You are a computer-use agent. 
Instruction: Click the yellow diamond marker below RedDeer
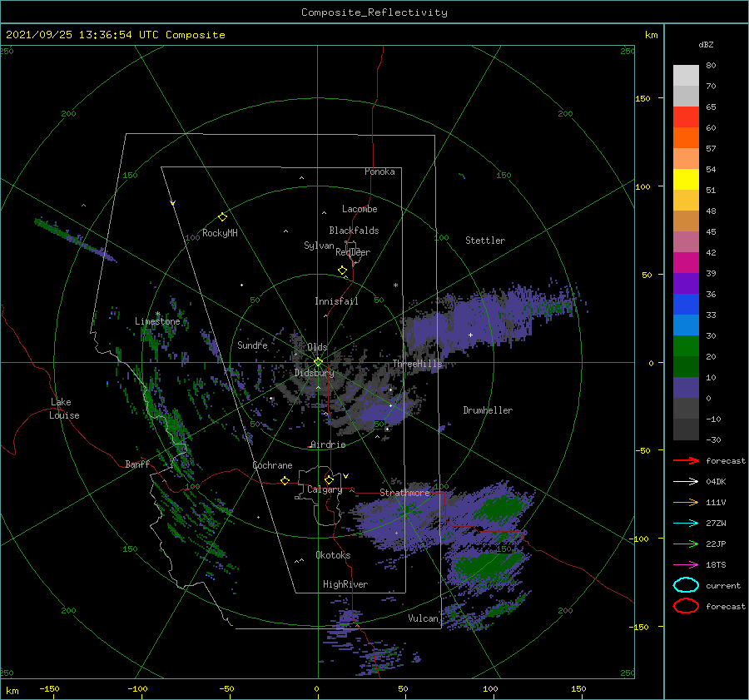[343, 271]
